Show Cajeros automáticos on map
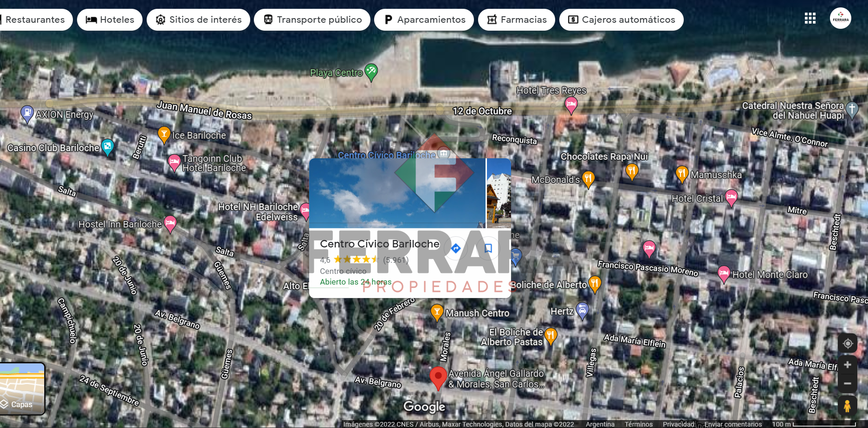The width and height of the screenshot is (868, 428). point(622,19)
